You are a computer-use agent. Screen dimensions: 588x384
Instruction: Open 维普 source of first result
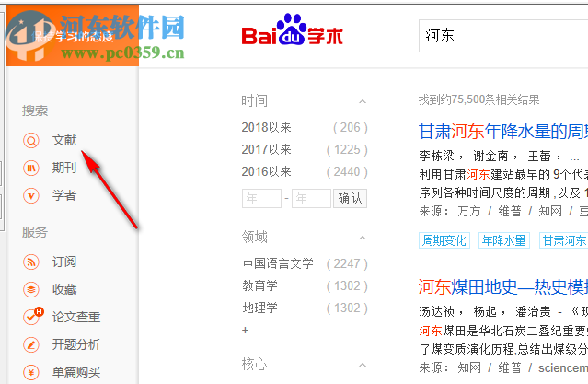[510, 211]
